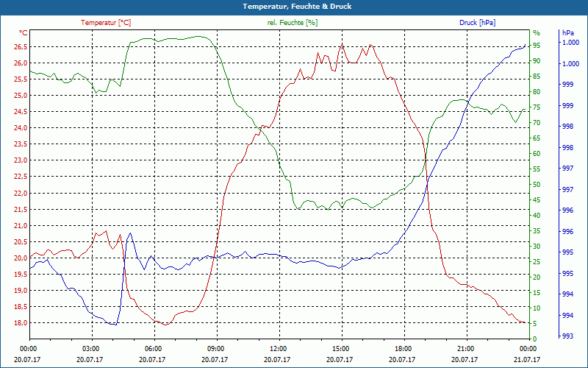Choose '22,0' on the temperature scale
Screen dimensions: 588x368
click(x=21, y=193)
